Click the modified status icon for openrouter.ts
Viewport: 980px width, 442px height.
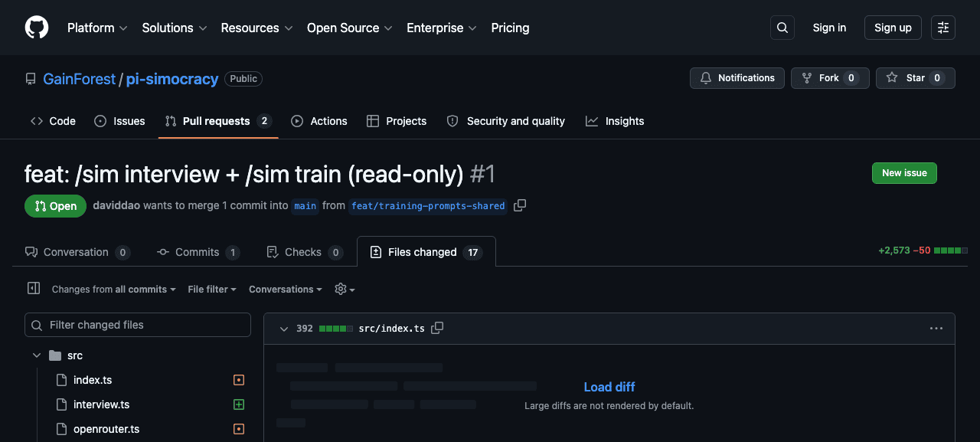[x=239, y=429]
